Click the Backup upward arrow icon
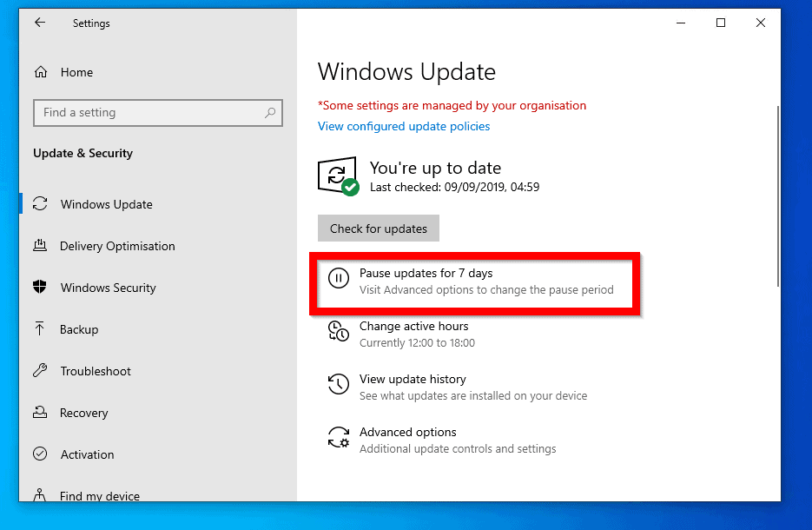Image resolution: width=812 pixels, height=530 pixels. 39,328
